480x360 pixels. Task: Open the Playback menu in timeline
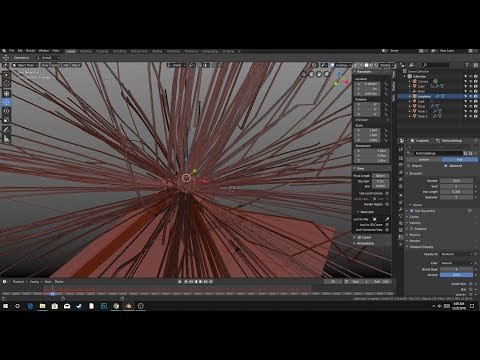coord(19,282)
